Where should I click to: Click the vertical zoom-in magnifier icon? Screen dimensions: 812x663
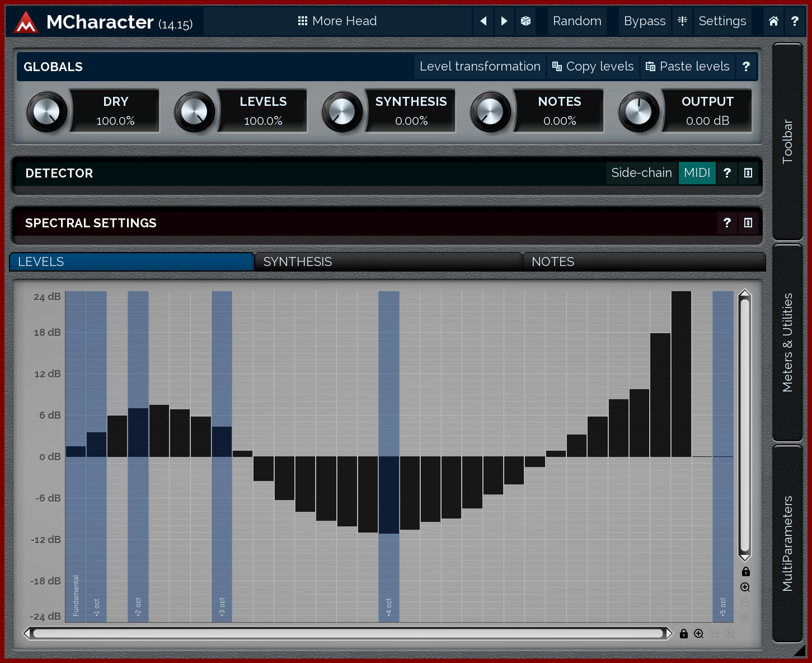point(745,587)
